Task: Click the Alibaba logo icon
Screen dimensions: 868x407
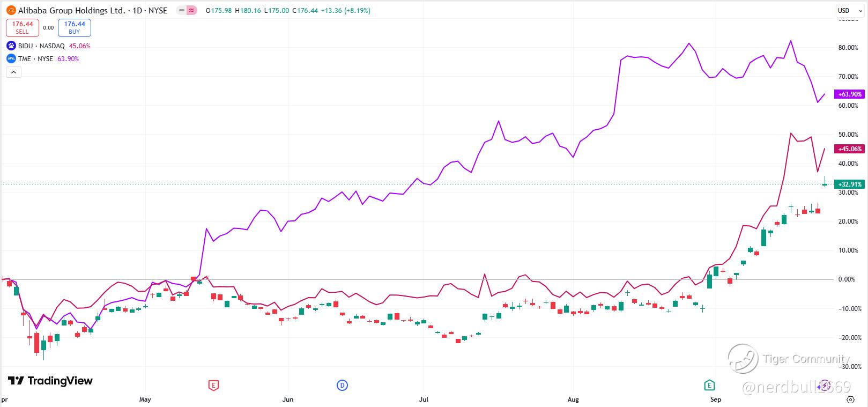Action: point(11,10)
